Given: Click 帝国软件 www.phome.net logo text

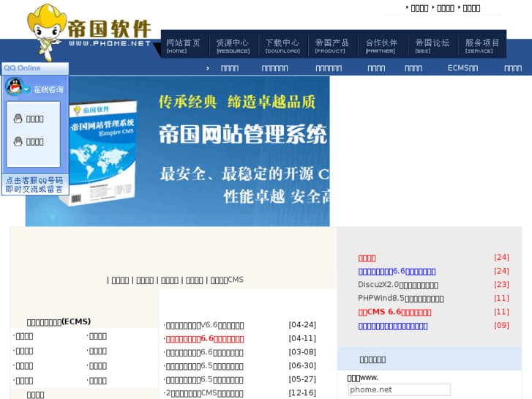Looking at the screenshot, I should 109,33.
